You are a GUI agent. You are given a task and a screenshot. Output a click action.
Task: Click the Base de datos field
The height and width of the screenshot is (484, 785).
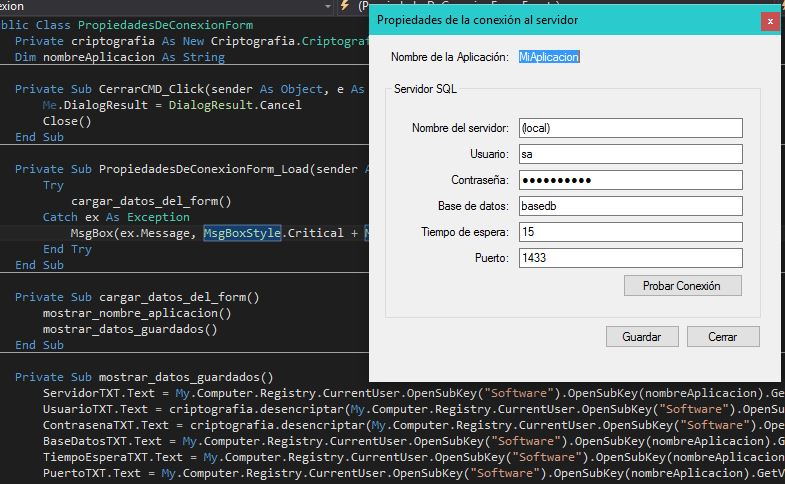(630, 206)
